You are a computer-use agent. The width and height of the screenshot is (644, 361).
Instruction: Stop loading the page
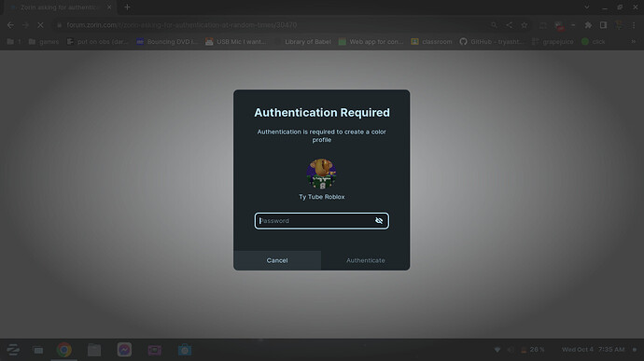coord(40,25)
